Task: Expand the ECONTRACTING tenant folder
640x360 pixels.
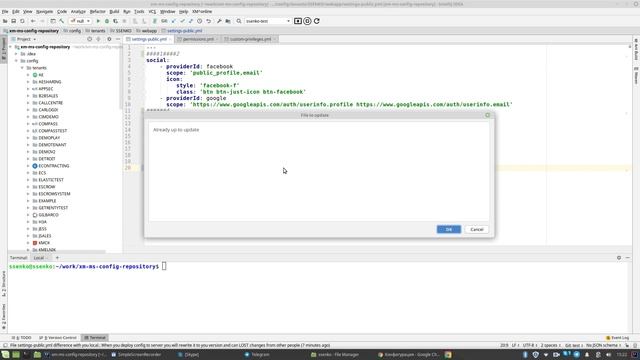Action: pyautogui.click(x=28, y=166)
